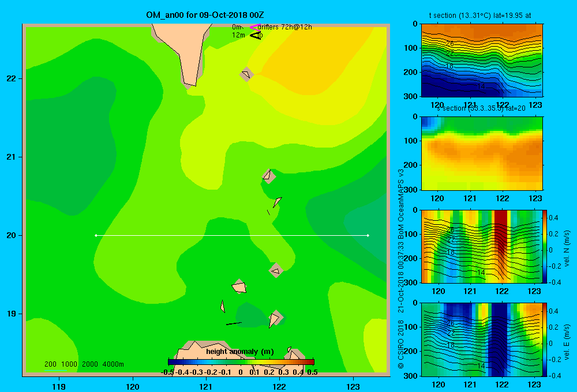The width and height of the screenshot is (577, 392).
Task: Click the depth legend '200 1000 2000 4000m'
Action: tap(84, 364)
